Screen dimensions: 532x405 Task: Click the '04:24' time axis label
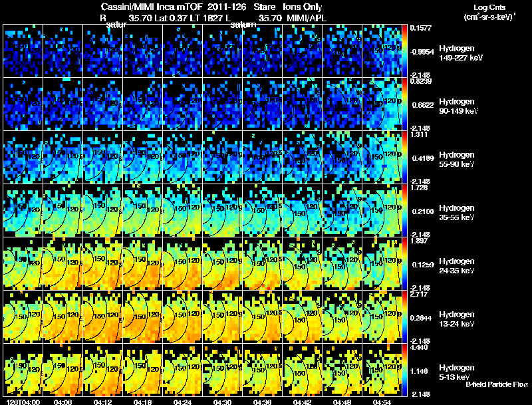[x=182, y=402]
